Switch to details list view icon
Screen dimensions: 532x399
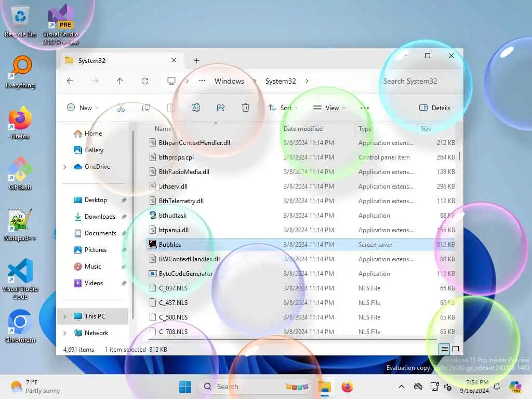point(445,349)
